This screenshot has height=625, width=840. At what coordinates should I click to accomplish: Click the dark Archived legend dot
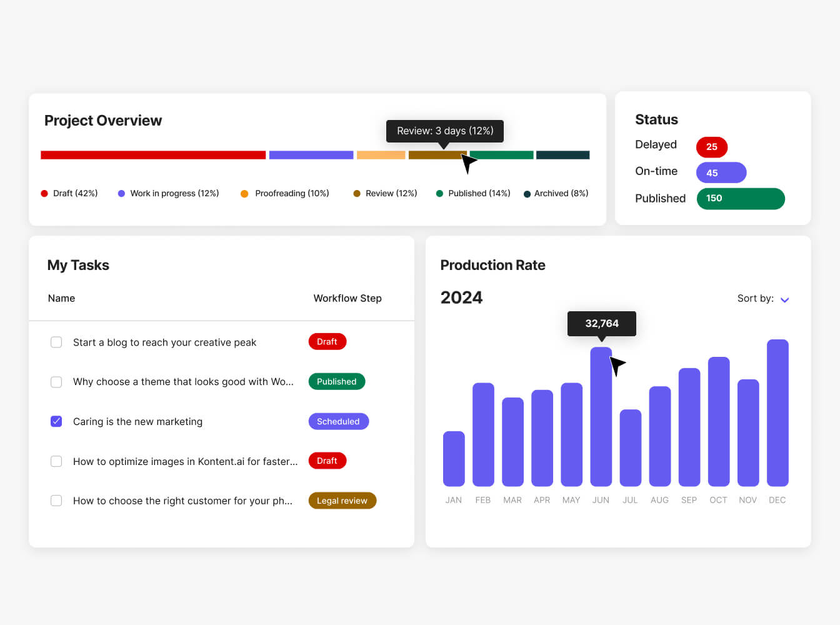coord(527,194)
